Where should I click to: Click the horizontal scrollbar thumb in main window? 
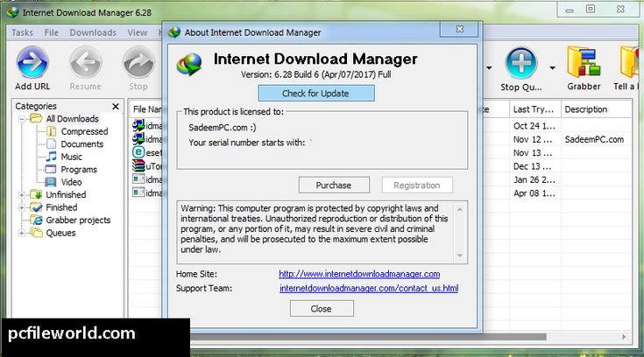(368, 337)
